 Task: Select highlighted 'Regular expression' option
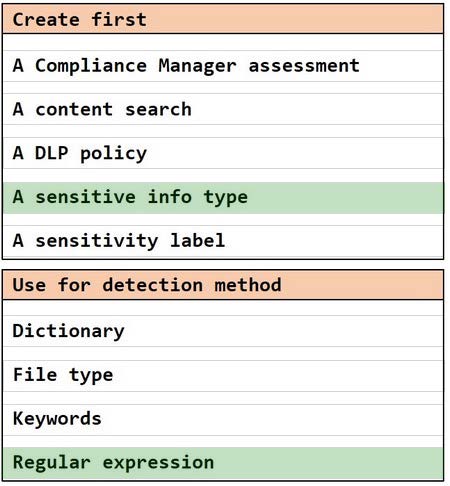click(223, 463)
